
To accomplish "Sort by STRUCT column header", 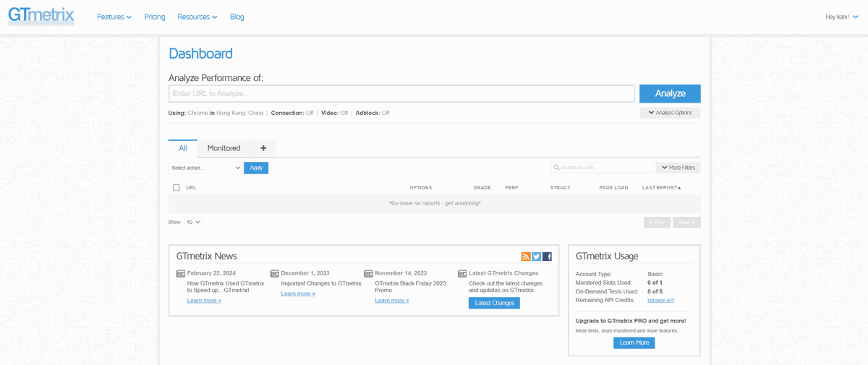I will coord(561,188).
